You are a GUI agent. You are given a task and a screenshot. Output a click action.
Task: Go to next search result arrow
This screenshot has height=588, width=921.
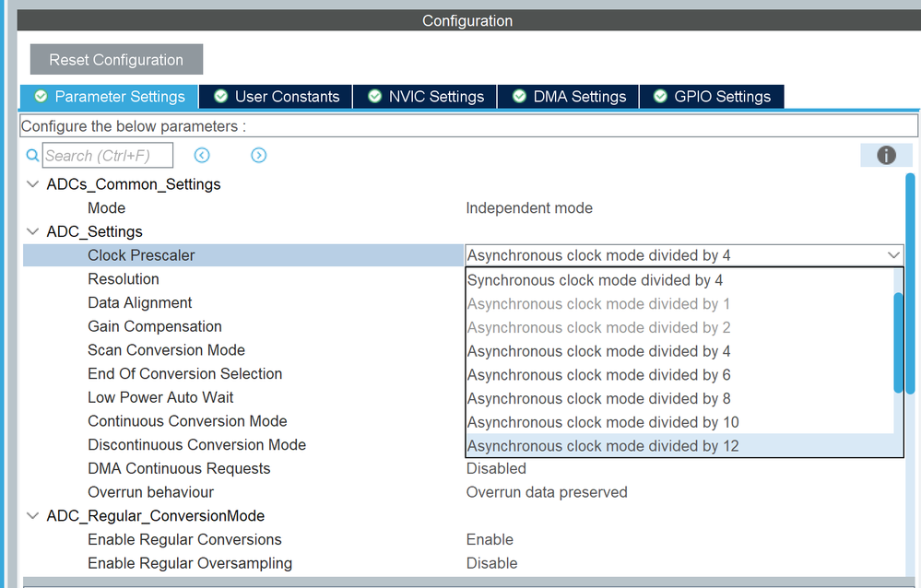coord(258,155)
